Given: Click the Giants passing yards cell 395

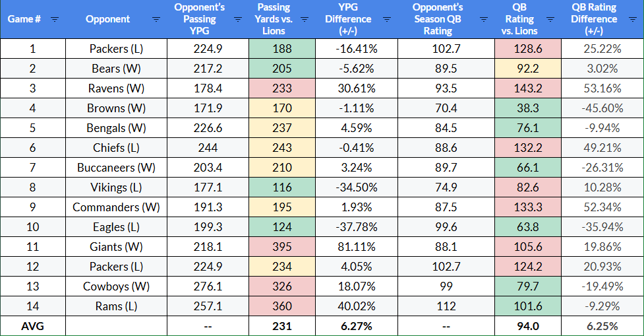Looking at the screenshot, I should 282,247.
